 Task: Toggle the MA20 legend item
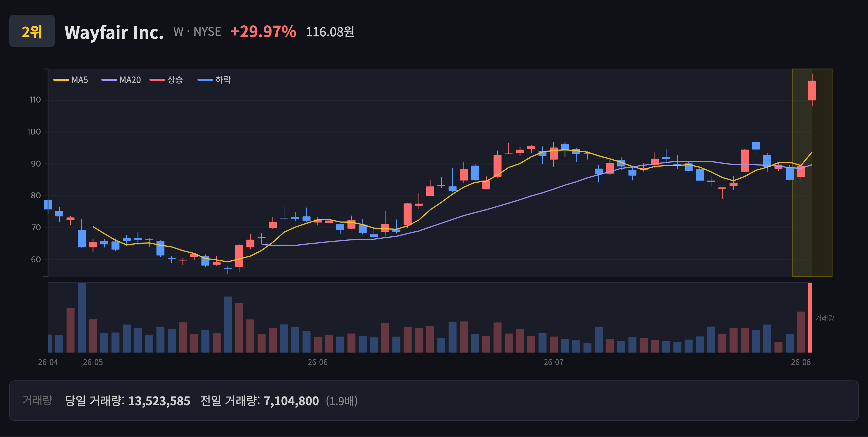[x=121, y=80]
